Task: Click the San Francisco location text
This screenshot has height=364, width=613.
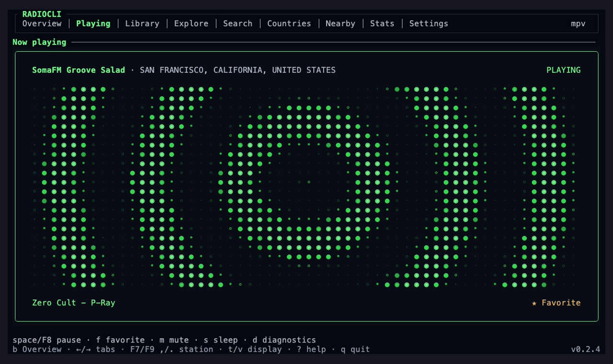Action: tap(238, 70)
